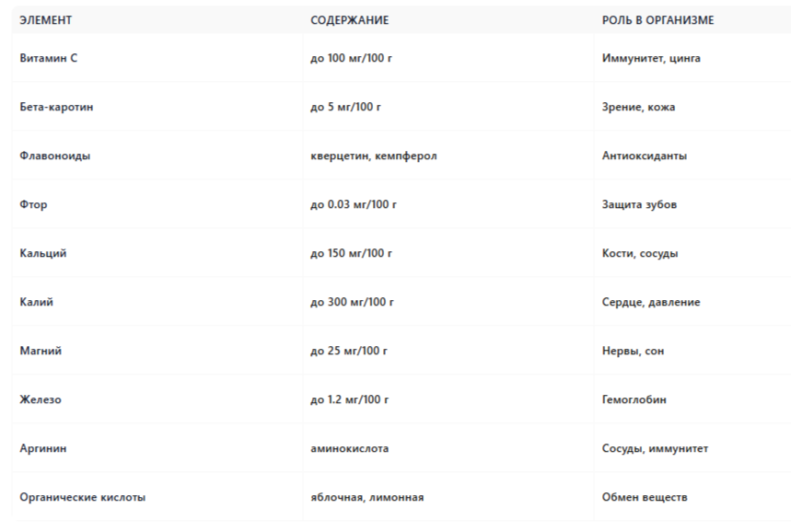Click the Флавоноиды element cell
Viewport: 791px width, 532px height.
[55, 156]
